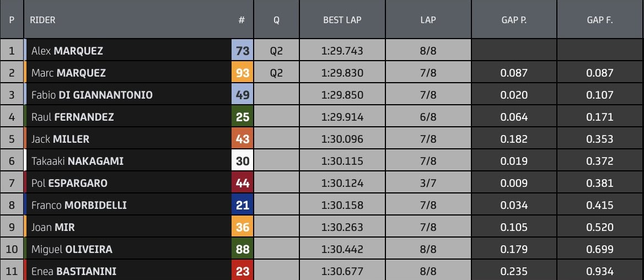Image resolution: width=644 pixels, height=280 pixels.
Task: Click the Q2 label in Alex Marquez row
Action: [x=276, y=51]
